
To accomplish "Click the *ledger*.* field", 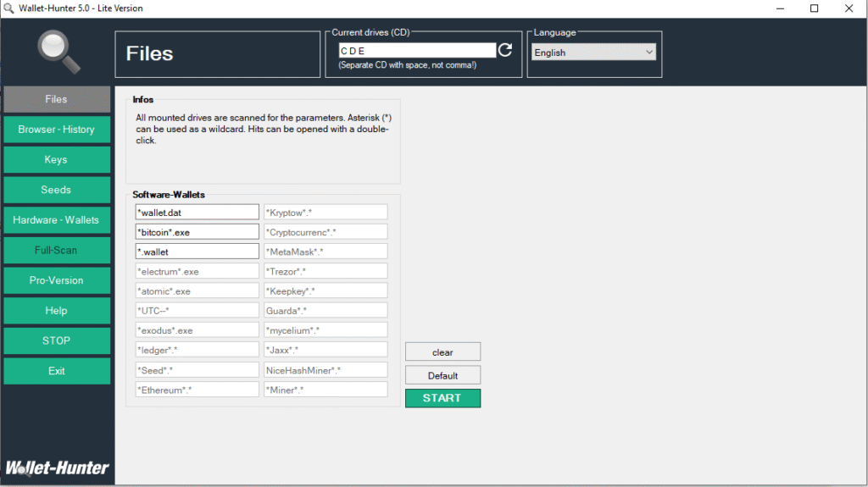I will pyautogui.click(x=197, y=350).
